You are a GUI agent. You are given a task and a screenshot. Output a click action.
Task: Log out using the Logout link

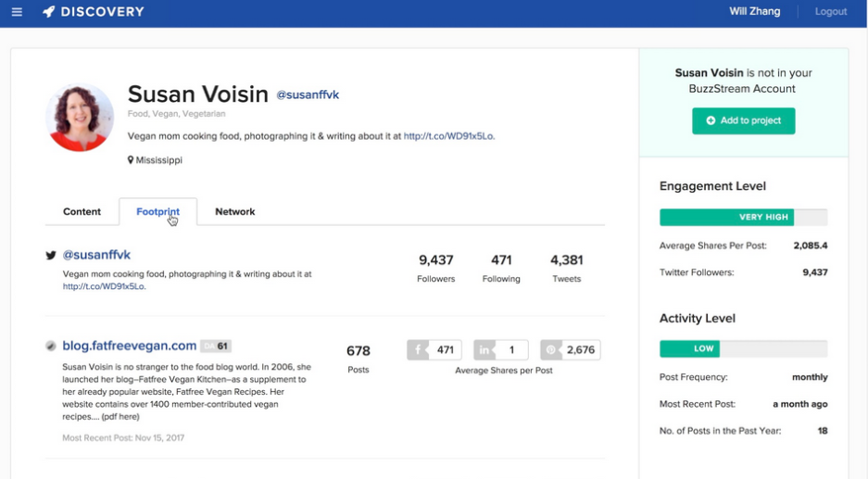(x=830, y=12)
